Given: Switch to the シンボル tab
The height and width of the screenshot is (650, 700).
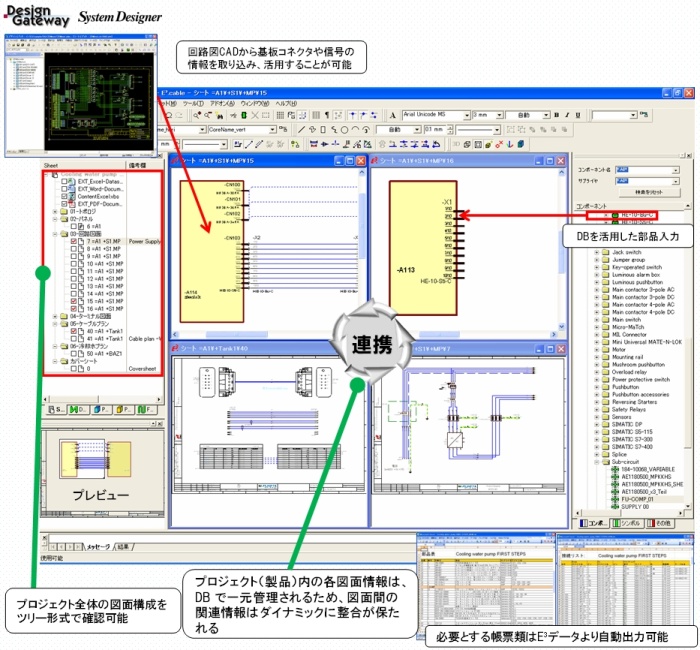Looking at the screenshot, I should (x=627, y=523).
